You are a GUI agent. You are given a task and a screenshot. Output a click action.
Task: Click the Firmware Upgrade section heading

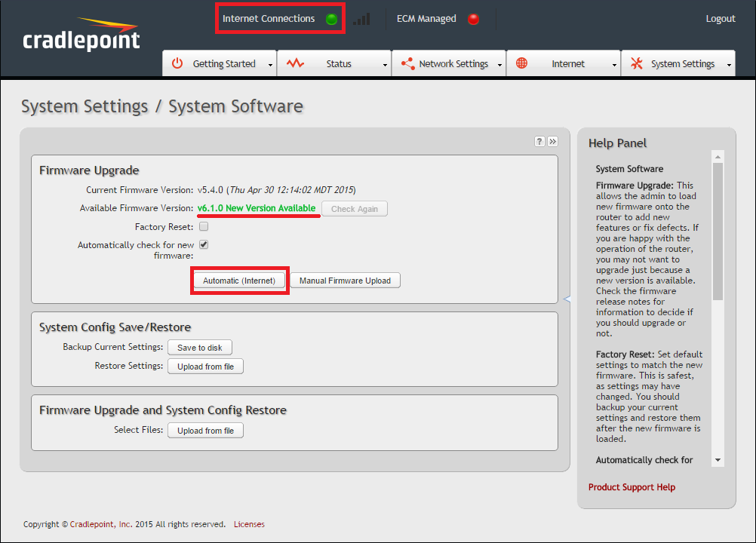pyautogui.click(x=89, y=170)
